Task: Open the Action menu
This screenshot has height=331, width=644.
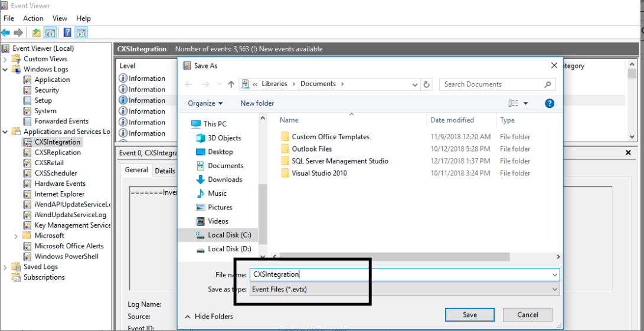Action: [x=33, y=18]
